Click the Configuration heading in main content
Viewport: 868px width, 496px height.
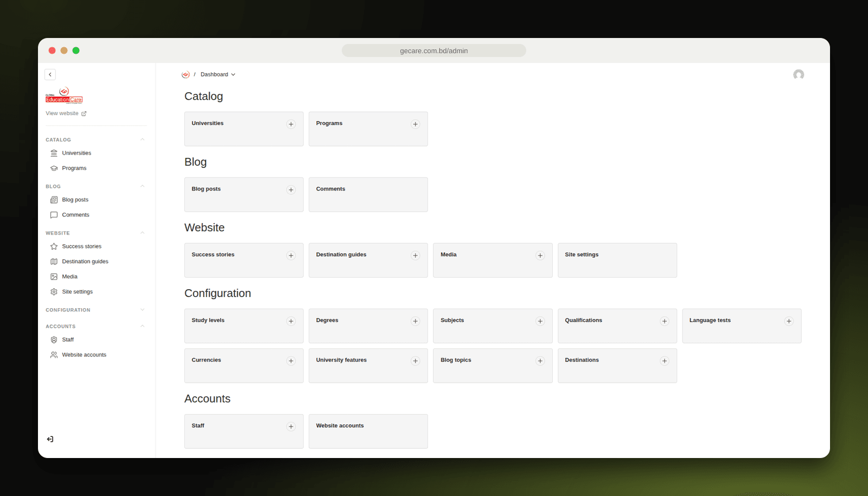point(218,293)
